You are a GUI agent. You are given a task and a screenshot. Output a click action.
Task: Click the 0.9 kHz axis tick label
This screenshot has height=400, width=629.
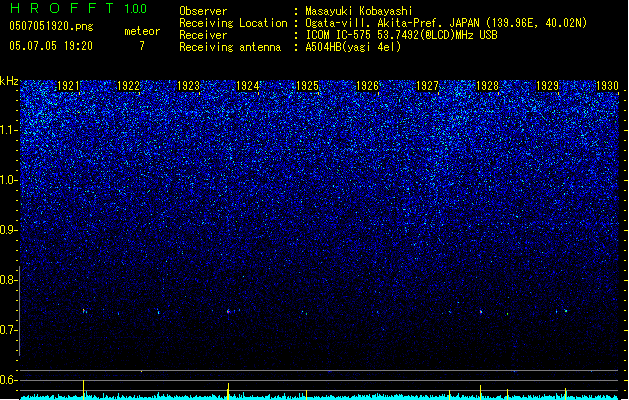coord(8,230)
